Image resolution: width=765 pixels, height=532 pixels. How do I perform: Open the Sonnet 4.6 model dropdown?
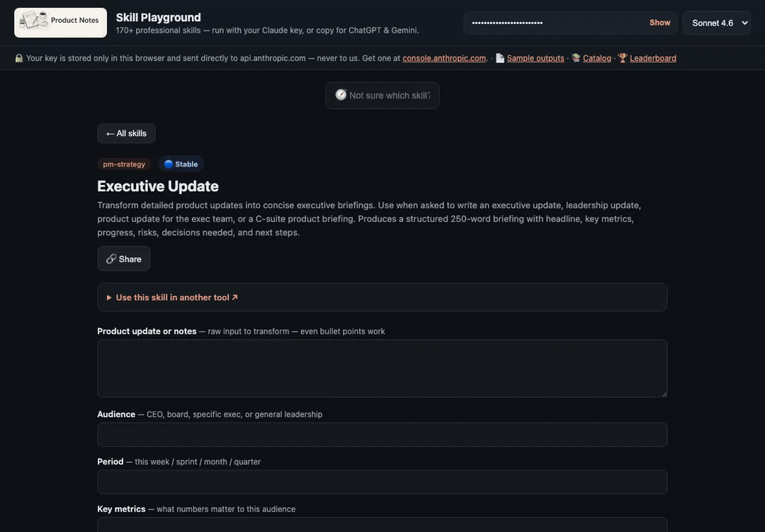click(716, 23)
